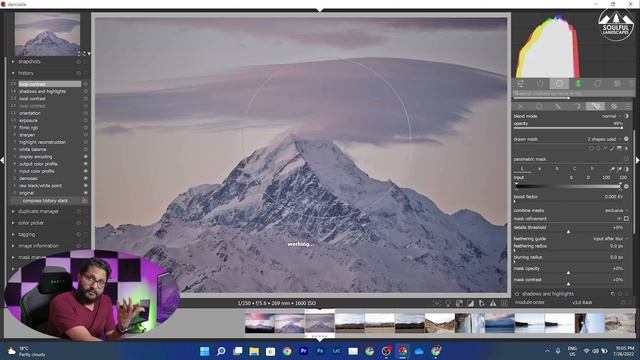Select drawn mask pencil icon

[x=558, y=106]
